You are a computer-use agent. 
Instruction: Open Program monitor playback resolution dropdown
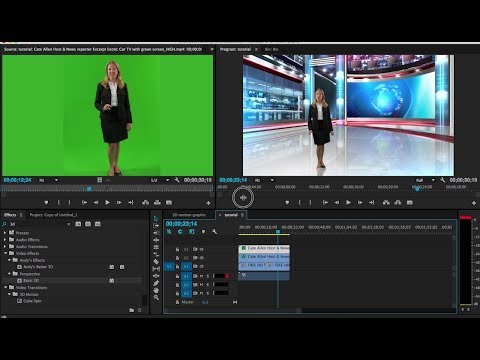coord(425,180)
